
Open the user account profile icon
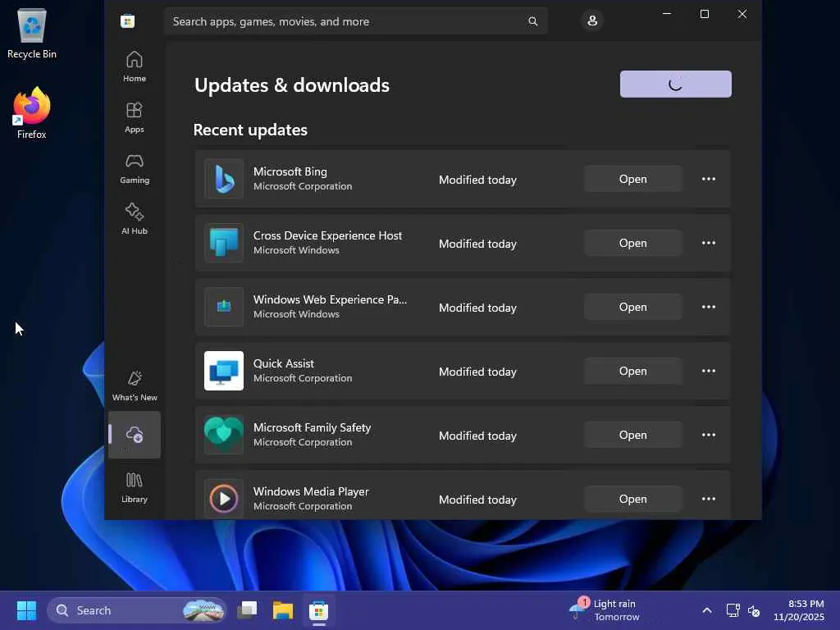[592, 21]
